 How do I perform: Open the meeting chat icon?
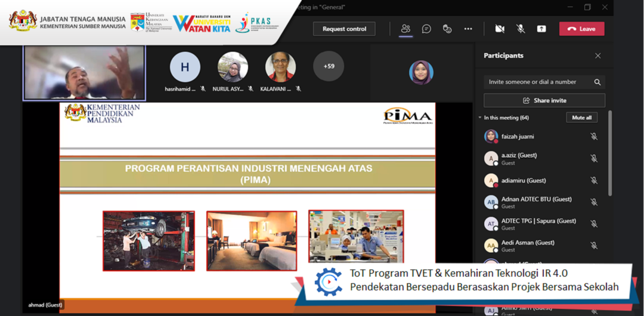point(426,29)
